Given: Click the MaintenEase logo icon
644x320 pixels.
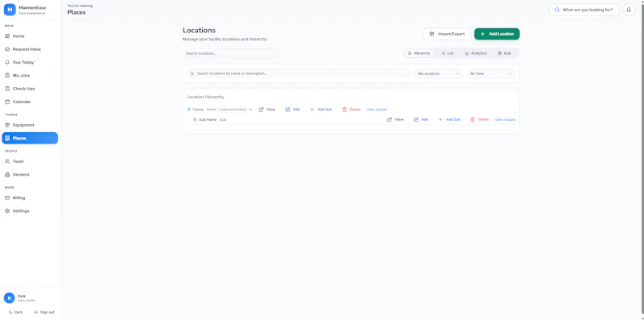Looking at the screenshot, I should click(10, 10).
